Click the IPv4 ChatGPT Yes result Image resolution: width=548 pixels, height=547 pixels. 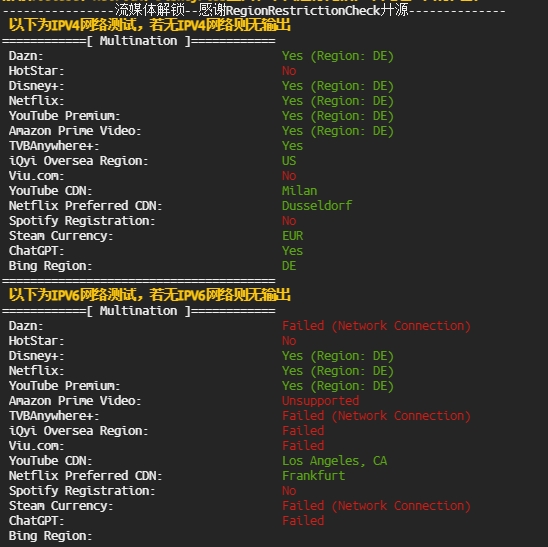(293, 251)
